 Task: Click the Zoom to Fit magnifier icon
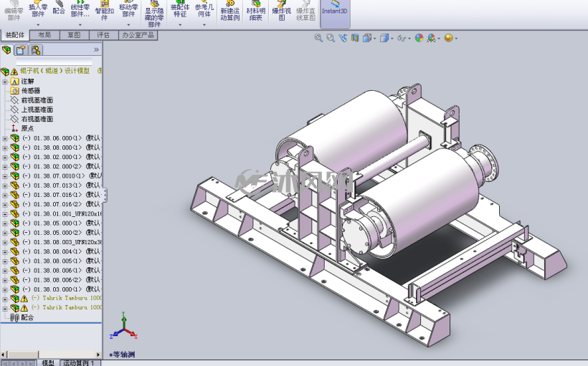click(x=318, y=38)
